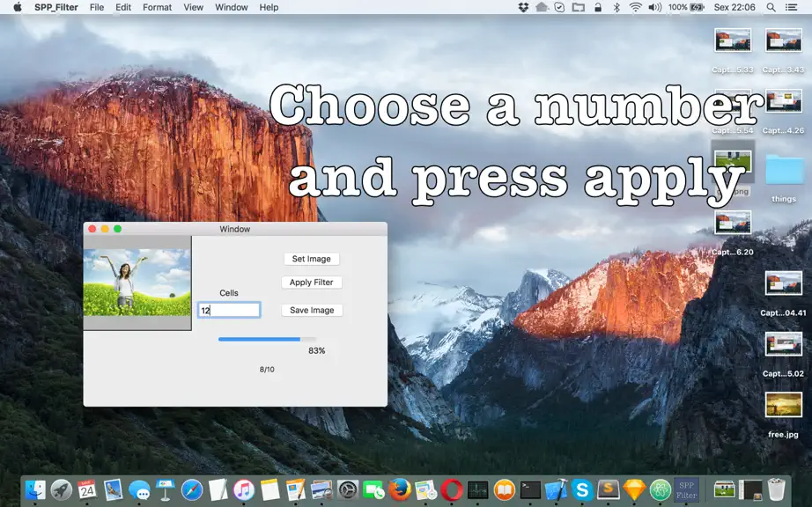This screenshot has width=812, height=507.
Task: Open Keynote in the dock
Action: tap(166, 489)
